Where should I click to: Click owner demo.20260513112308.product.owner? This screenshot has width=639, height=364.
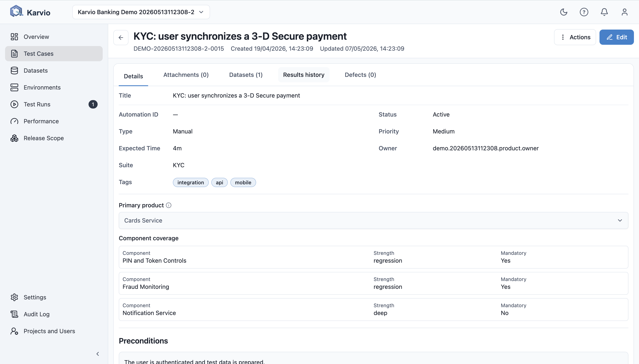pos(486,148)
